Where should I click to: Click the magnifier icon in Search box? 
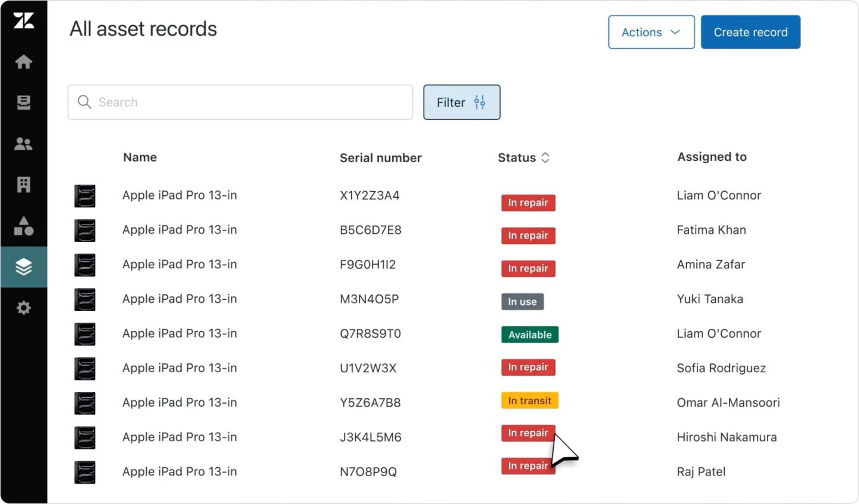tap(85, 102)
